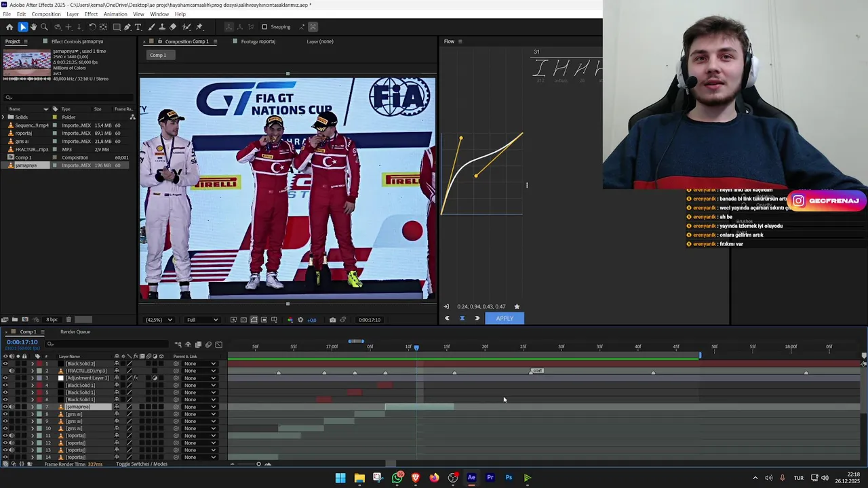Expand Adjustment Layer 1 properties
The width and height of the screenshot is (868, 488).
click(32, 378)
